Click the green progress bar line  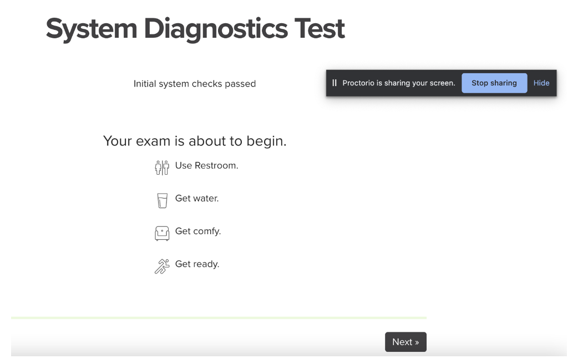[x=219, y=318]
